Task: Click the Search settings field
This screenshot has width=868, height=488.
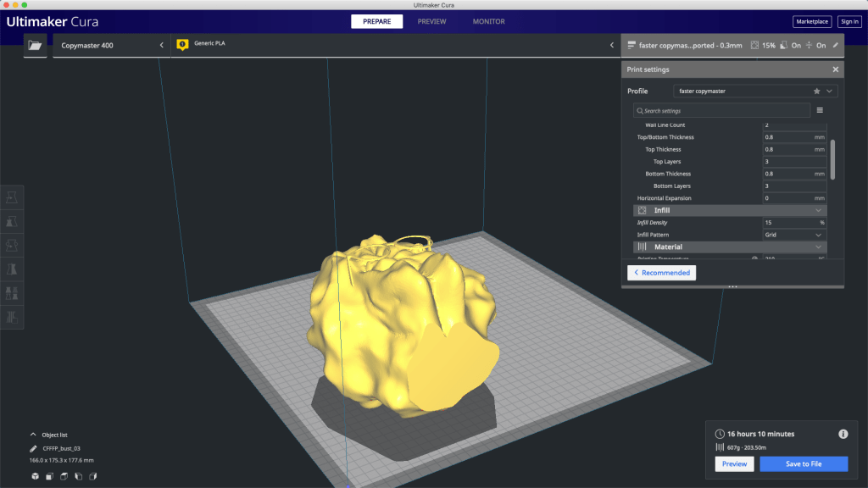Action: (x=721, y=110)
